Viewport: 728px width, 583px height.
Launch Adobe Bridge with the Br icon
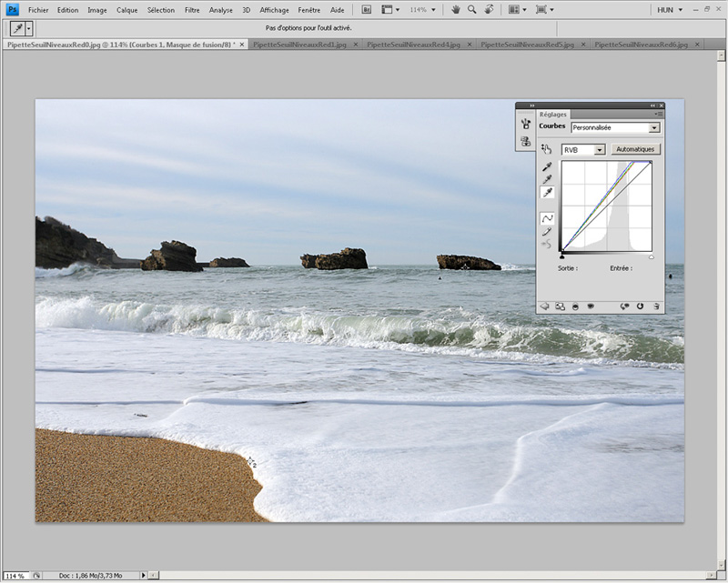(x=367, y=10)
